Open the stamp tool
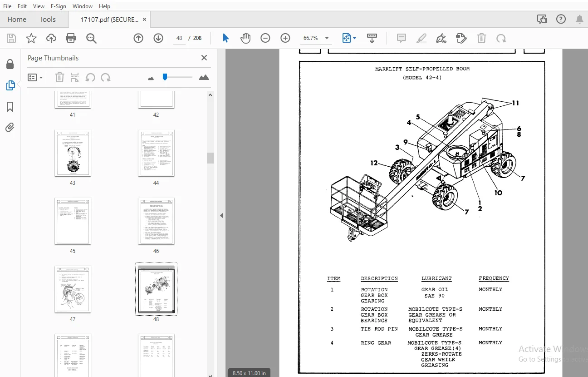588x377 pixels. click(x=461, y=38)
